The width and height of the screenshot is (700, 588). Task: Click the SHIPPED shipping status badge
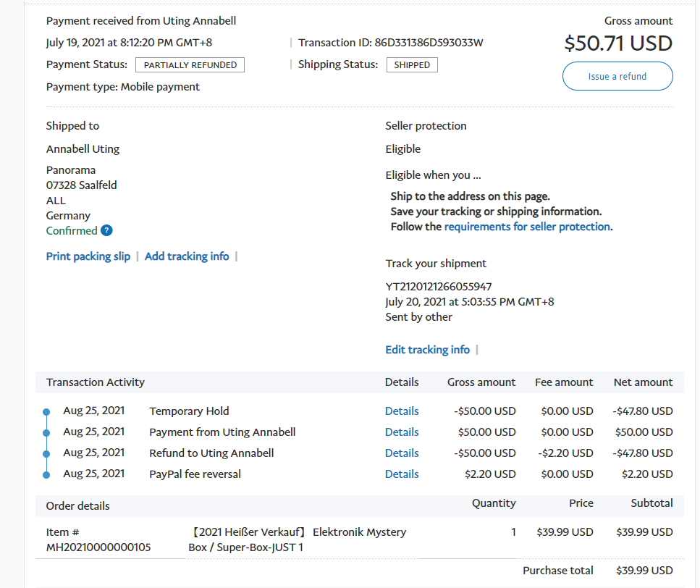click(x=412, y=65)
